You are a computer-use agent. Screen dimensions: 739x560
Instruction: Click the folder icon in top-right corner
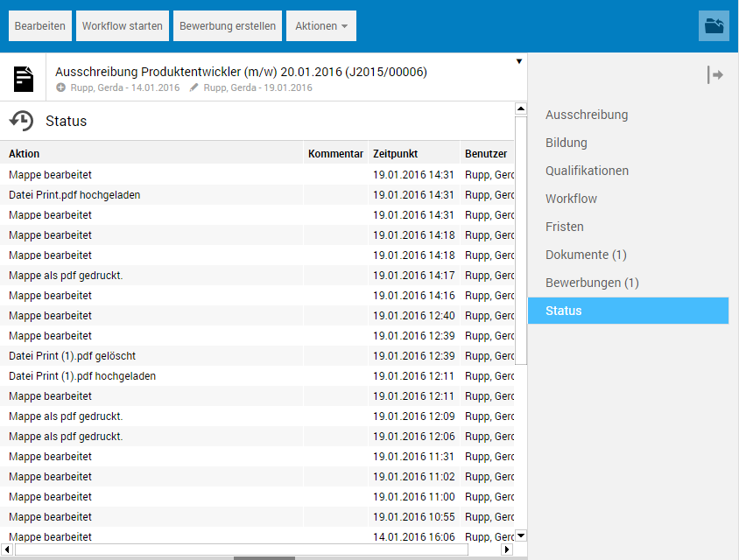[714, 26]
